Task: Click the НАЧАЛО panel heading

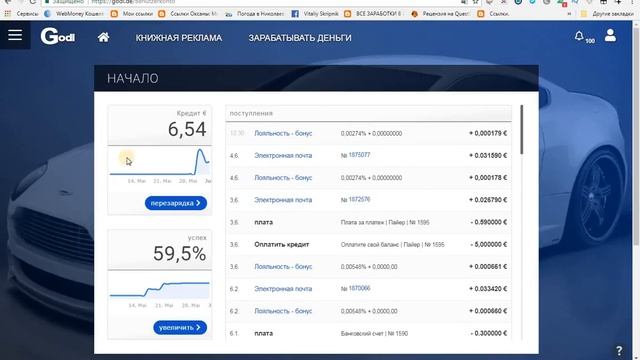Action: coord(133,78)
